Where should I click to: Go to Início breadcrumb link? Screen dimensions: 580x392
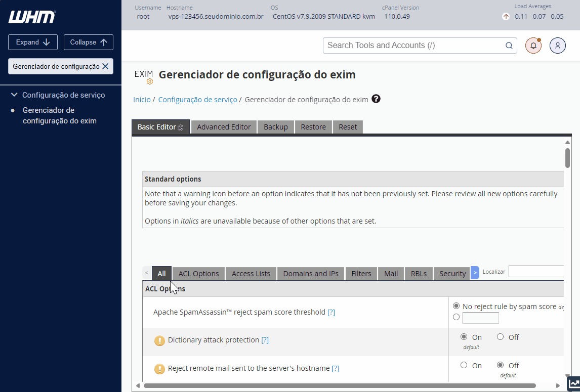[142, 100]
